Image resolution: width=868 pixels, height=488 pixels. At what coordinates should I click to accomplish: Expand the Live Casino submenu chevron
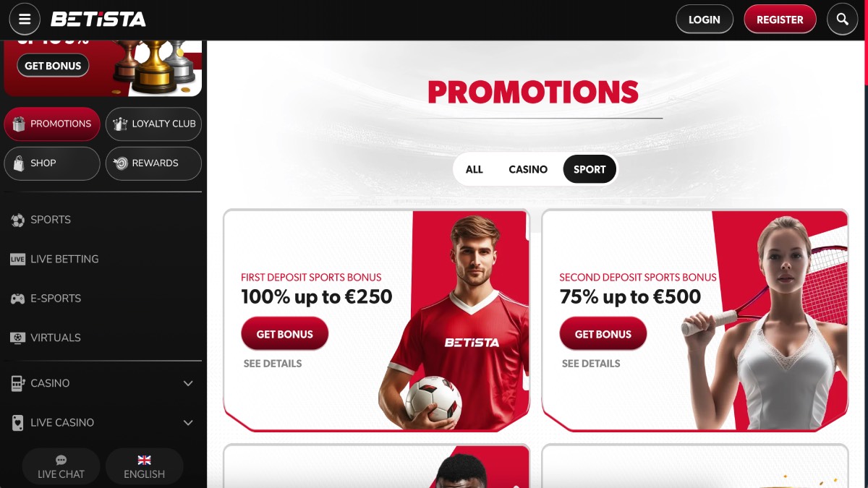(188, 422)
